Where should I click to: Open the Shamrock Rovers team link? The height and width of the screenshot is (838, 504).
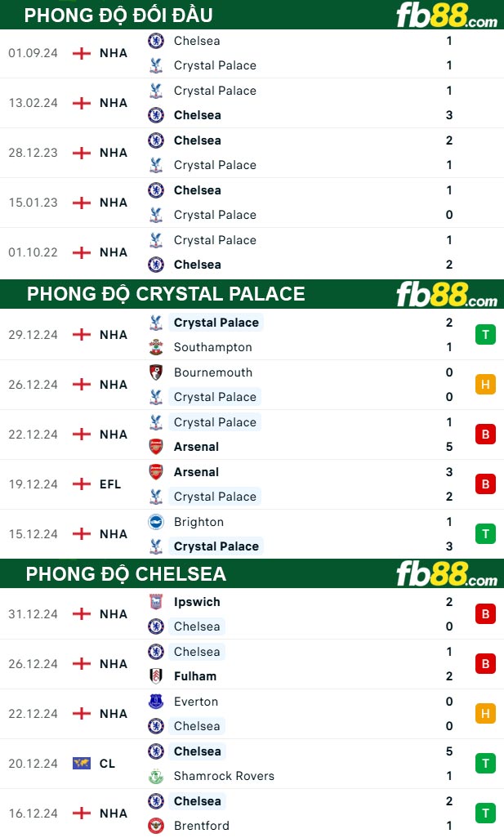pos(224,776)
